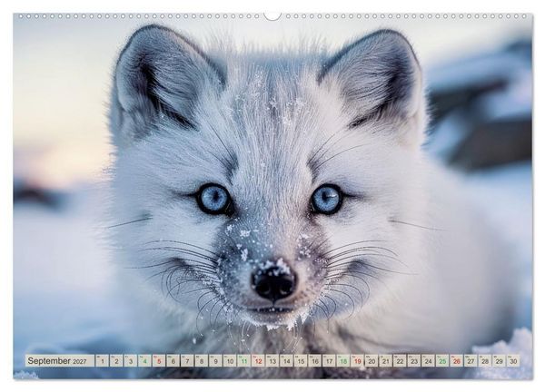Screen dimensions: 545x392
Task: Pick the red day 12 cell
Action: pyautogui.click(x=258, y=361)
